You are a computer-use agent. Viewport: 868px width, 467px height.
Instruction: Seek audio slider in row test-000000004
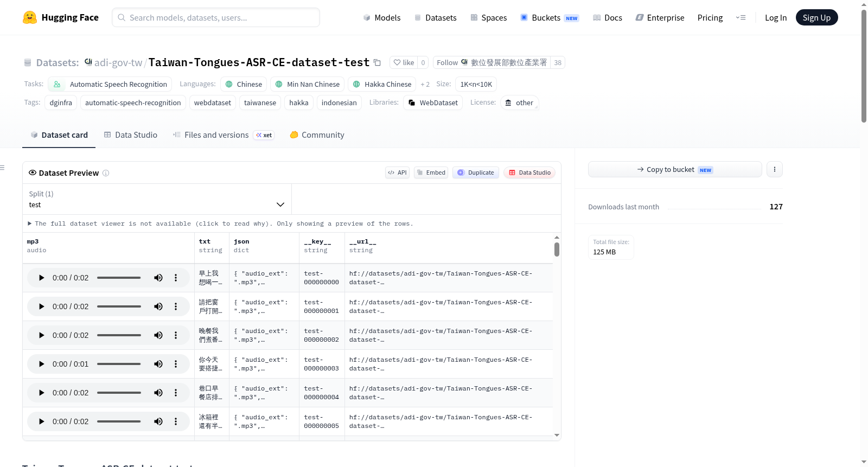pos(119,393)
